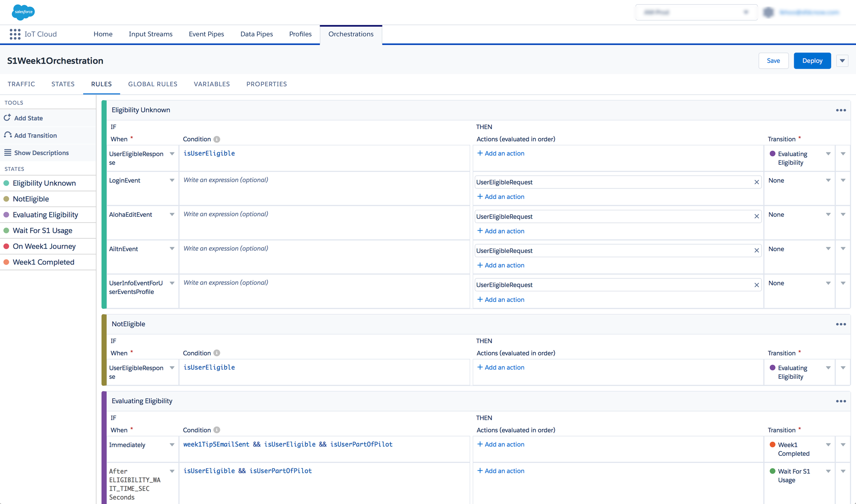This screenshot has height=504, width=856.
Task: Open row options arrow for Immediately rule
Action: [x=843, y=445]
